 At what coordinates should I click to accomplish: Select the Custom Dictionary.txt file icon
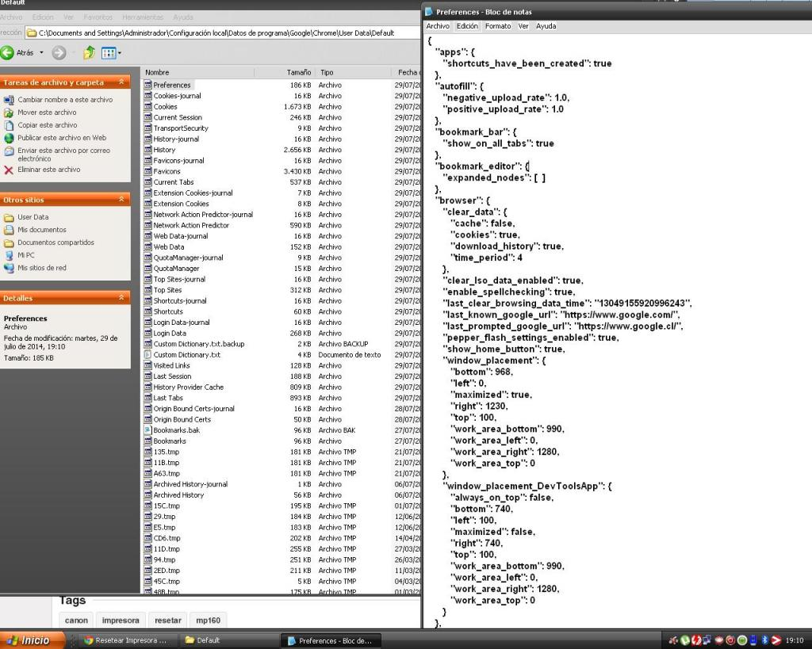[x=147, y=355]
